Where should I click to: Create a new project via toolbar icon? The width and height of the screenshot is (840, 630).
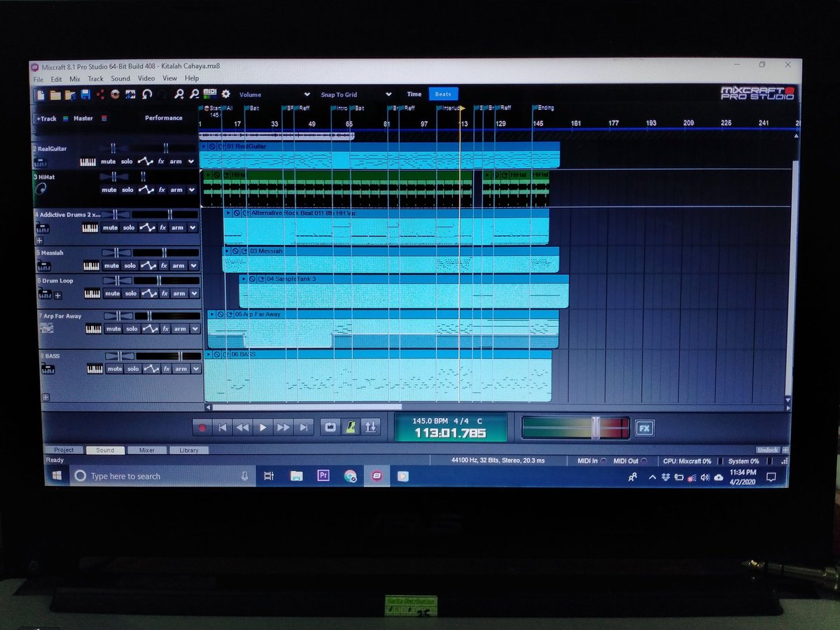click(41, 94)
